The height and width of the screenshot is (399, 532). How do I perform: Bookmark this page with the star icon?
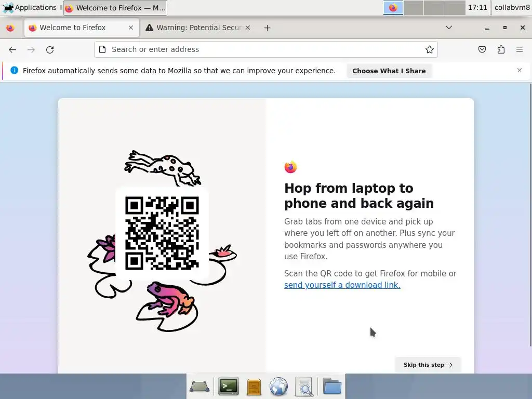[430, 49]
